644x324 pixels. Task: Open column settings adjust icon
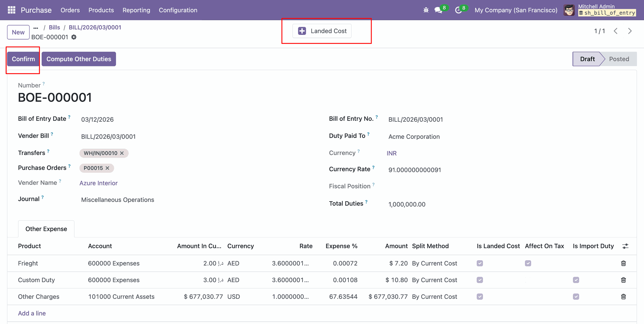[x=625, y=246]
